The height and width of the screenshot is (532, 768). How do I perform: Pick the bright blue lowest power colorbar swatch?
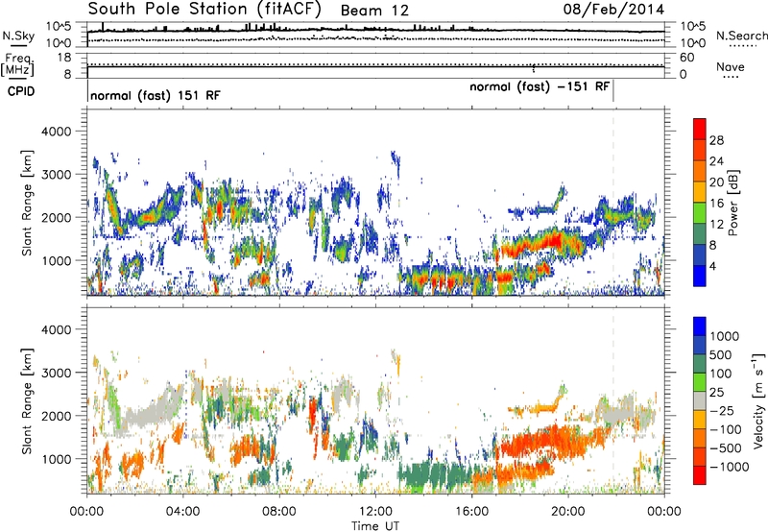pos(700,276)
